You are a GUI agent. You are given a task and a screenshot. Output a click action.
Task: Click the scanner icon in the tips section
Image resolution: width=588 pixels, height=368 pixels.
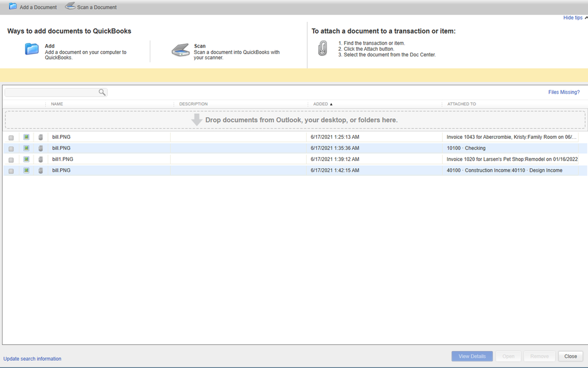[x=181, y=50]
